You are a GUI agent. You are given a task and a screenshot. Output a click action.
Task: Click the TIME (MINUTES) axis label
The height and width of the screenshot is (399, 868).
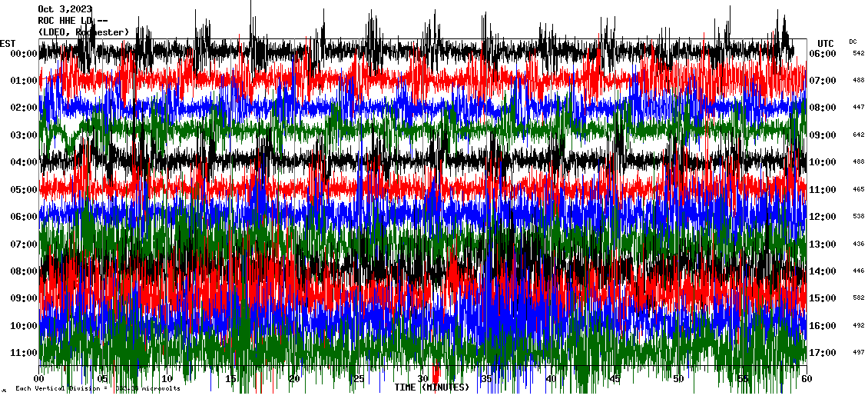[431, 387]
